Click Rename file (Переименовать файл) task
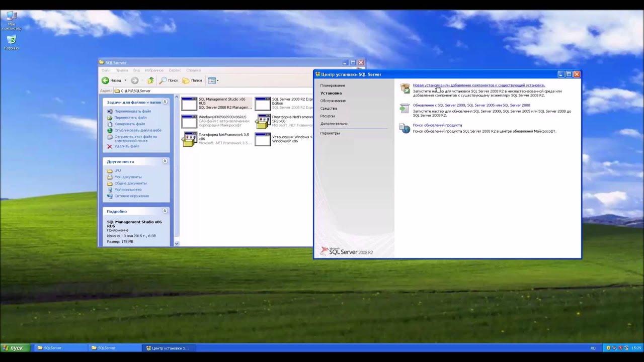 pyautogui.click(x=132, y=111)
